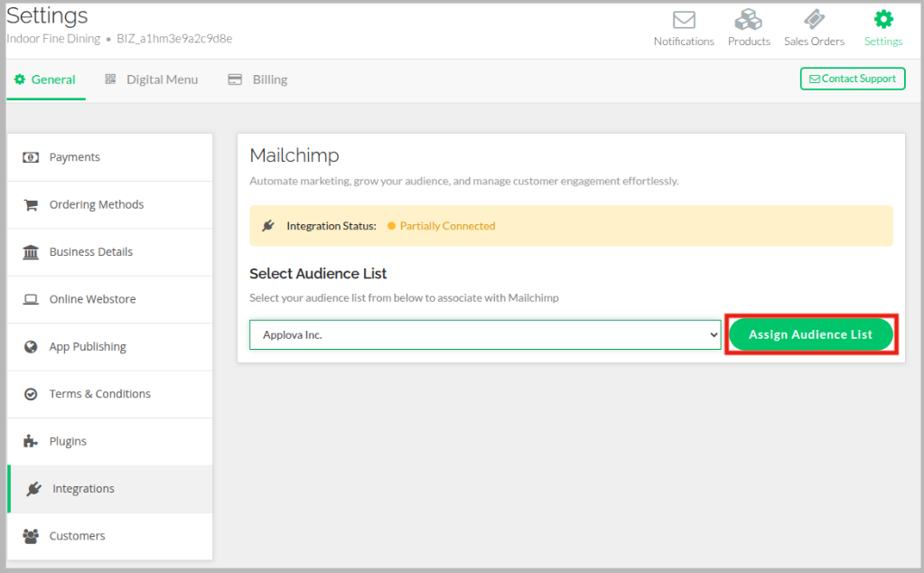Open Terms & Conditions in sidebar
This screenshot has width=924, height=573.
tap(99, 394)
